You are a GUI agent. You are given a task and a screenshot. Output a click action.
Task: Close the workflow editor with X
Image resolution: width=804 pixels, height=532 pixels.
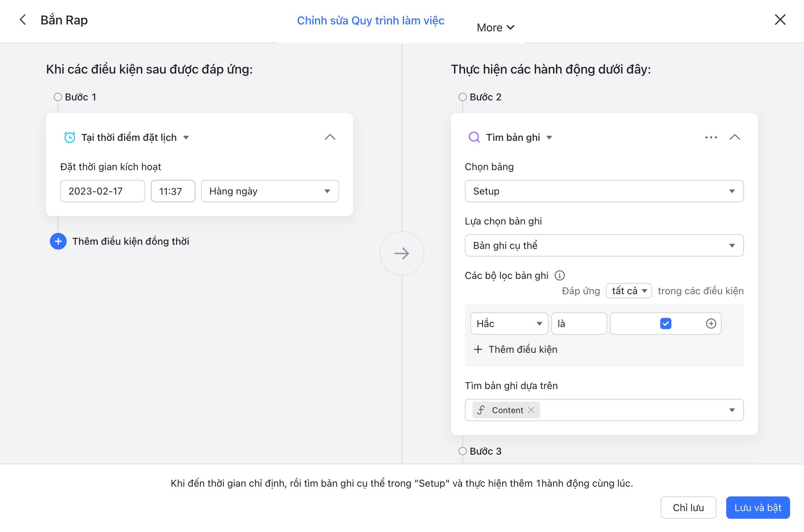click(x=780, y=20)
